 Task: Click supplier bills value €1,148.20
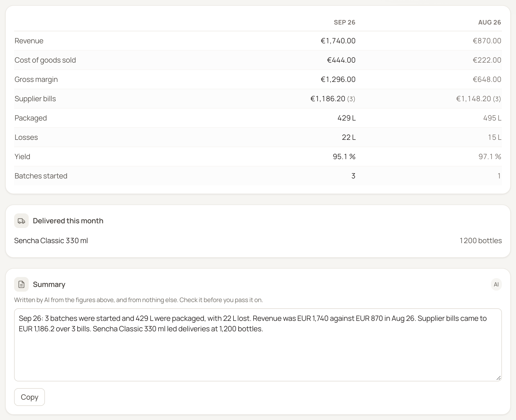(473, 99)
